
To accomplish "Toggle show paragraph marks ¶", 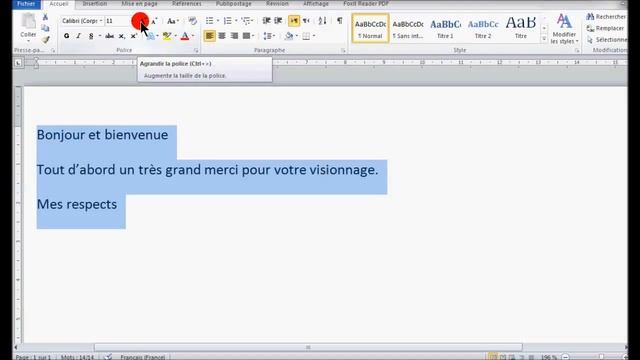I will (x=340, y=21).
